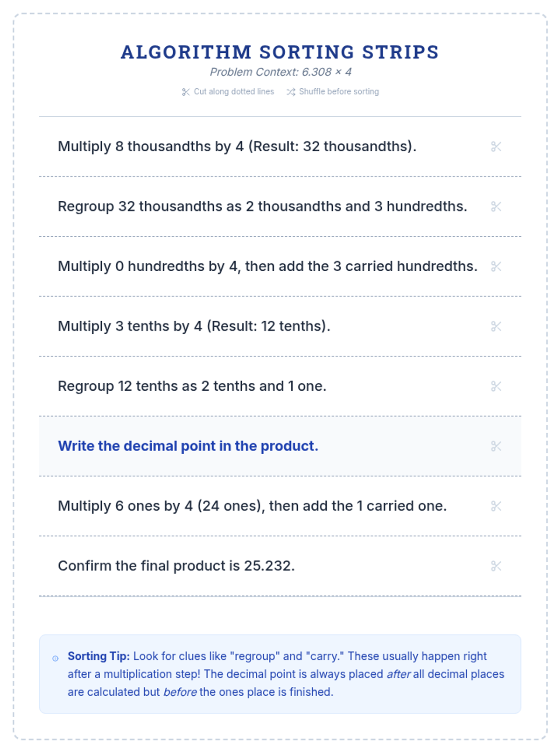The height and width of the screenshot is (747, 560).
Task: Select the 'Multiply 8 thousandths by 4' strip text
Action: [x=237, y=147]
